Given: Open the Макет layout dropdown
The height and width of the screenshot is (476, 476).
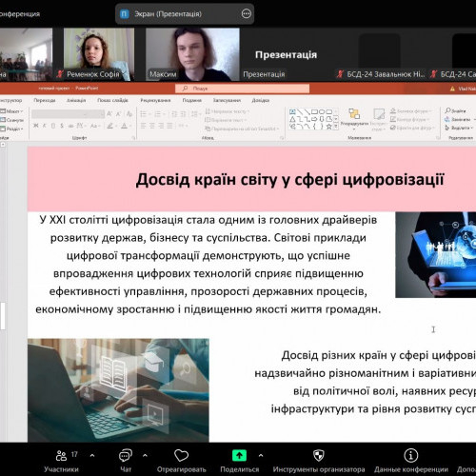Looking at the screenshot, I should (11, 111).
